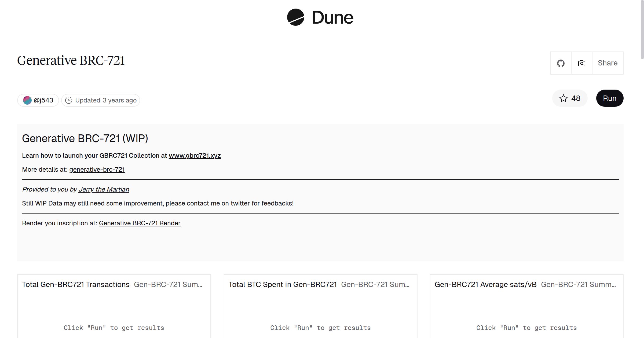Visit Jerry the Martian link
The height and width of the screenshot is (338, 644).
(x=104, y=189)
